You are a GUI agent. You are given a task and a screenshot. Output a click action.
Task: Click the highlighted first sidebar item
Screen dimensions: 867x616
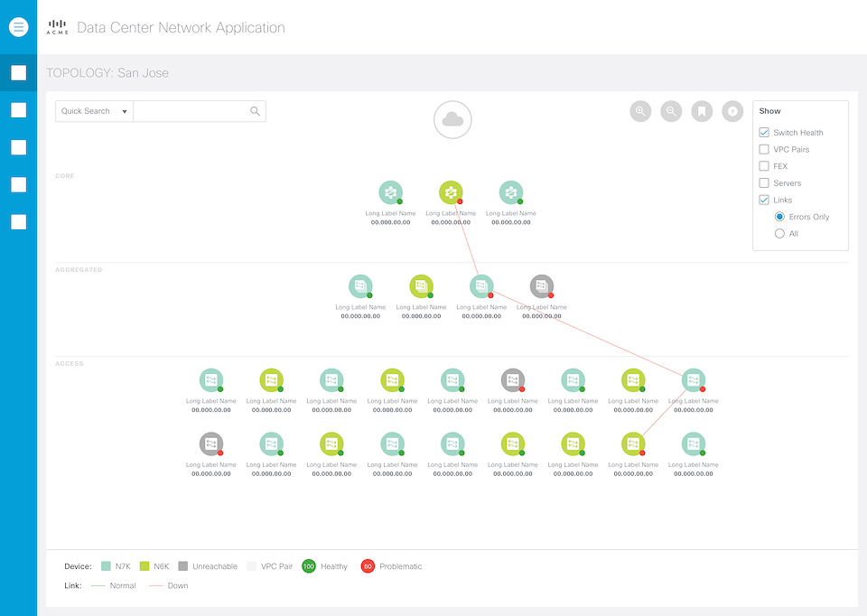(19, 73)
